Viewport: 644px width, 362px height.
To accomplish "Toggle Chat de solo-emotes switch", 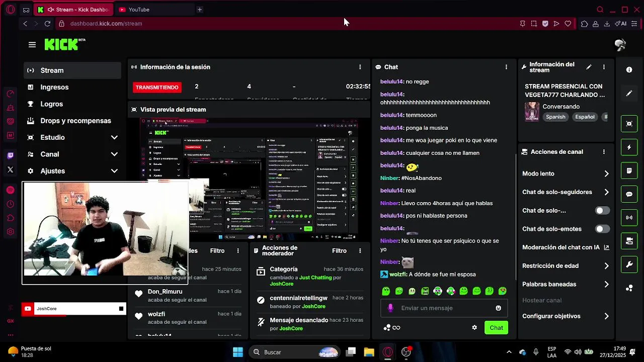I will 602,229.
